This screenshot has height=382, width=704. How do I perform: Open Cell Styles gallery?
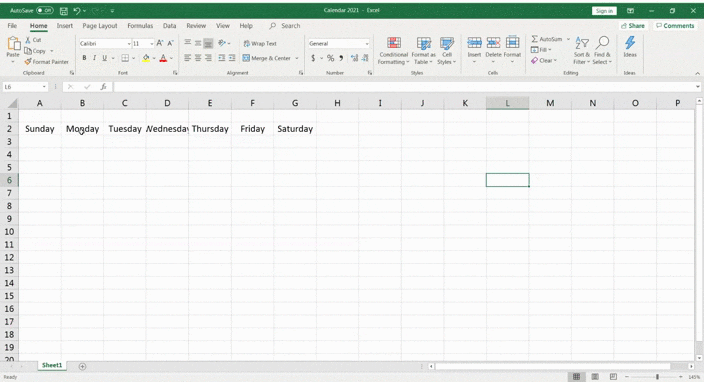[447, 51]
